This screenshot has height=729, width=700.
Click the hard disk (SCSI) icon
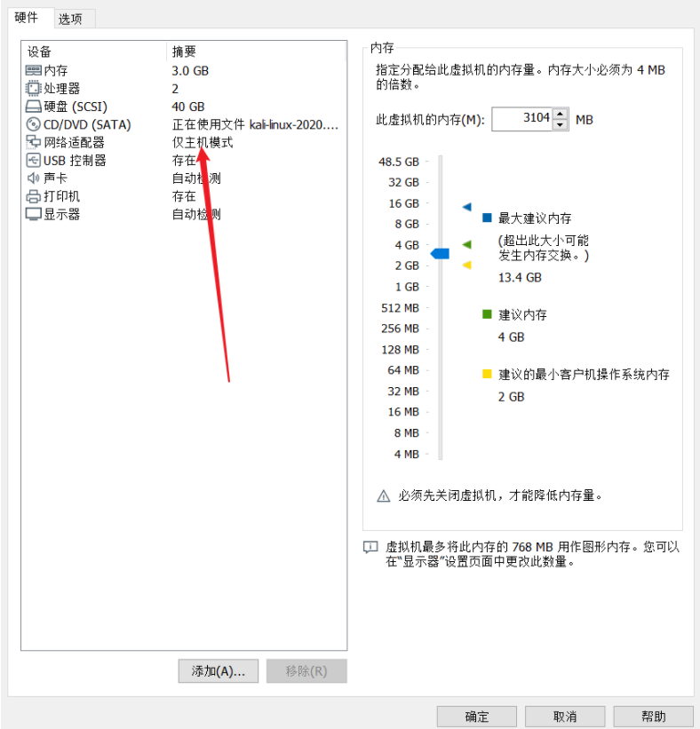(x=33, y=107)
